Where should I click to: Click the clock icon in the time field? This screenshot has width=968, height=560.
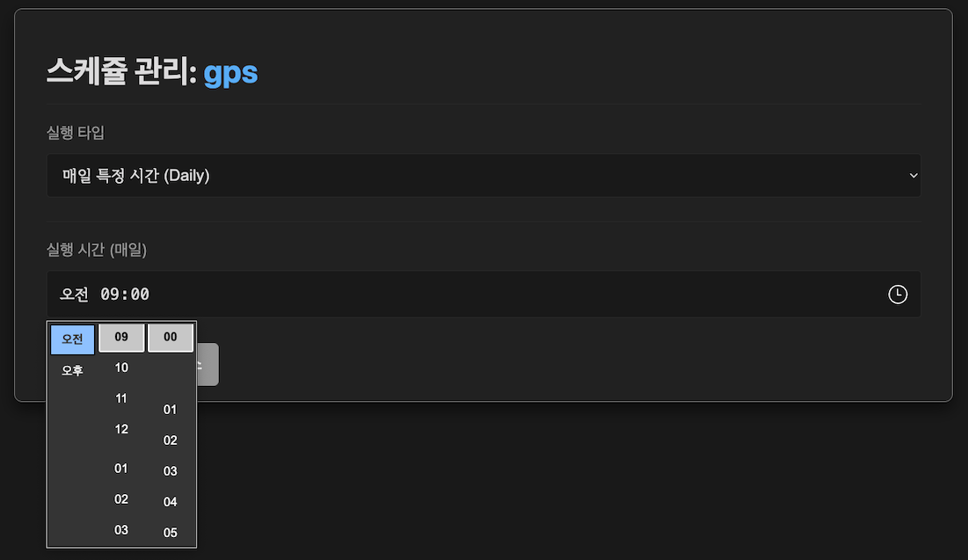[x=898, y=295]
